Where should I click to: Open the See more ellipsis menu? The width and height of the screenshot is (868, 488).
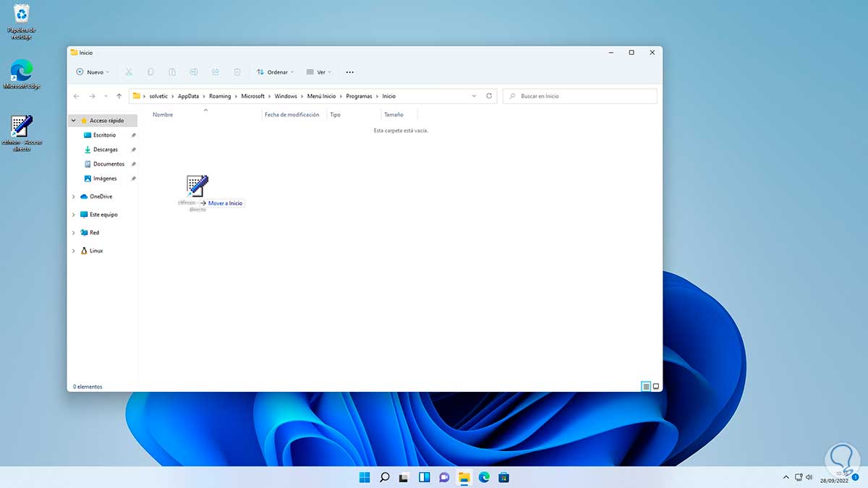click(x=350, y=72)
